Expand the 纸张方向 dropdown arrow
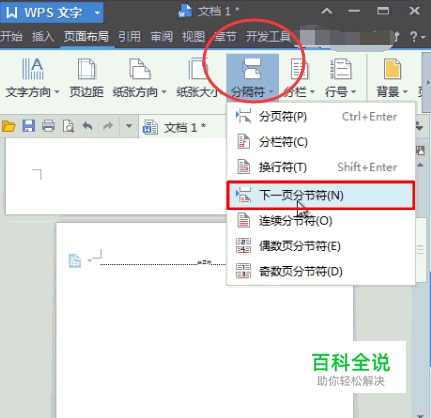The height and width of the screenshot is (418, 431). (x=164, y=92)
